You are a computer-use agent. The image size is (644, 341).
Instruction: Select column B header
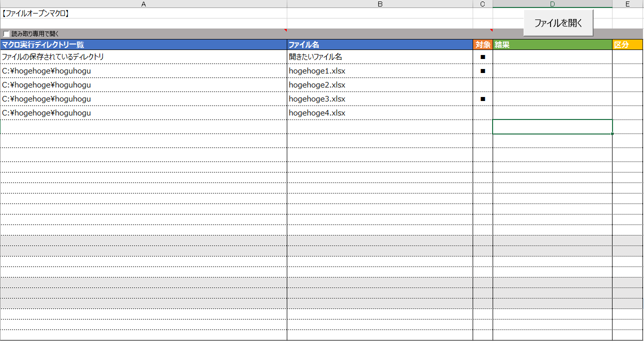point(380,4)
